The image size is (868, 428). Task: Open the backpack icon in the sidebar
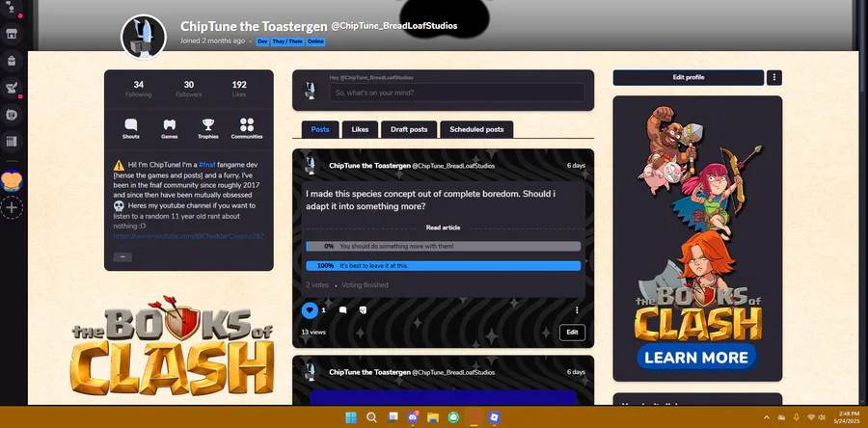coord(11,61)
